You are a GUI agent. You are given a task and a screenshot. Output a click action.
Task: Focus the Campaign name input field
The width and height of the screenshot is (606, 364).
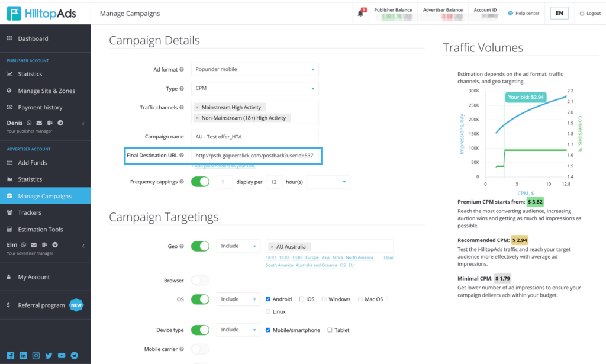point(254,137)
